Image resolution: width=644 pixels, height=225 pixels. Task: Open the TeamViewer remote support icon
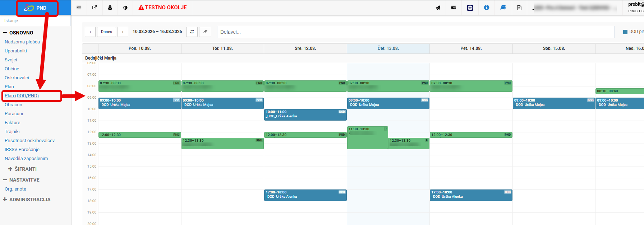[x=470, y=8]
